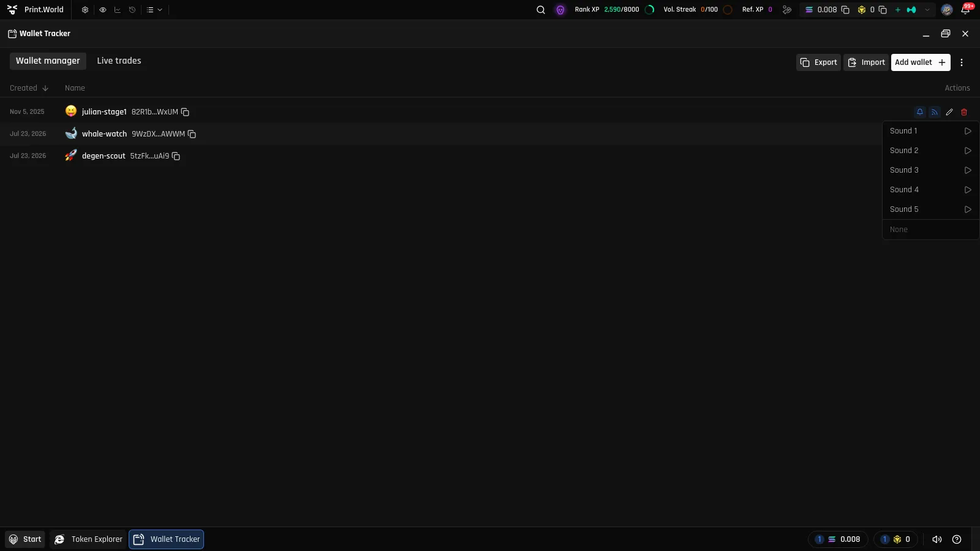This screenshot has width=980, height=551.
Task: Switch to the Live trades tab
Action: point(119,61)
